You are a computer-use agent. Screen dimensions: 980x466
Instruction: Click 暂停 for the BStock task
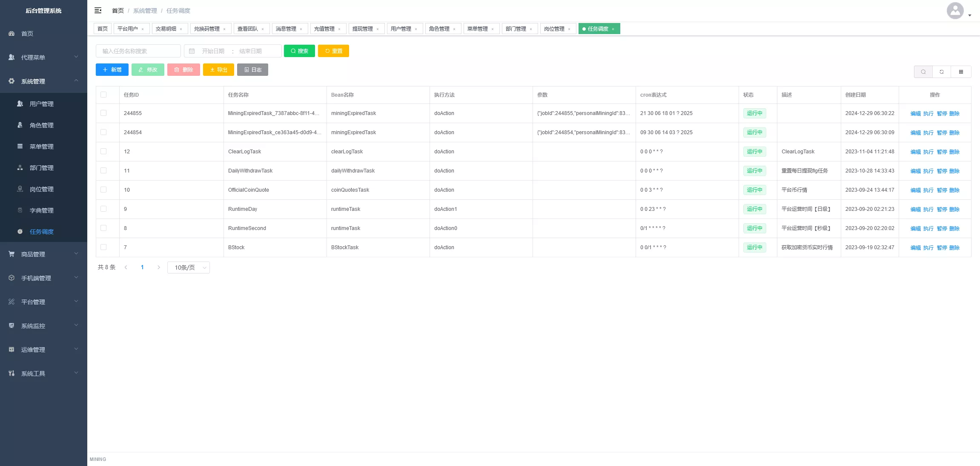coord(942,248)
